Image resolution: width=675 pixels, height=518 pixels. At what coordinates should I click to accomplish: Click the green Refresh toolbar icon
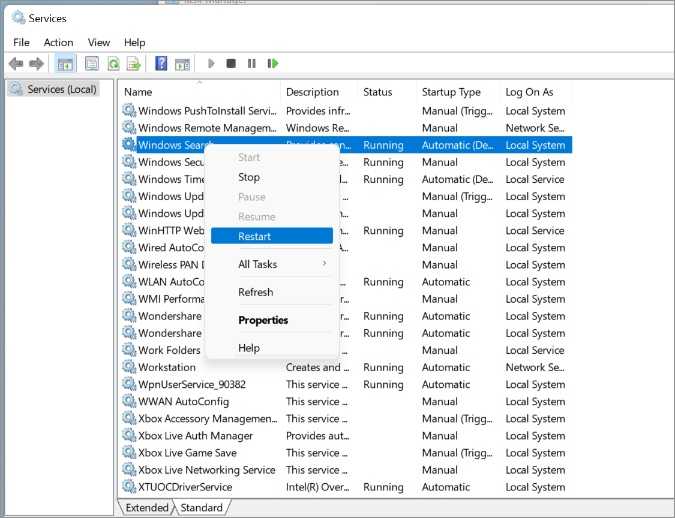pos(113,64)
